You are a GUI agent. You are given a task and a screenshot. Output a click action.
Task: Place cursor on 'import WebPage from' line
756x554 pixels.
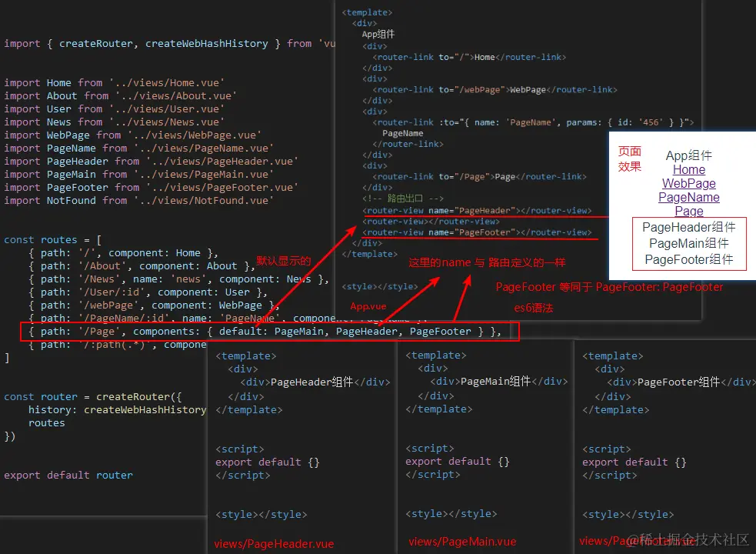point(133,135)
